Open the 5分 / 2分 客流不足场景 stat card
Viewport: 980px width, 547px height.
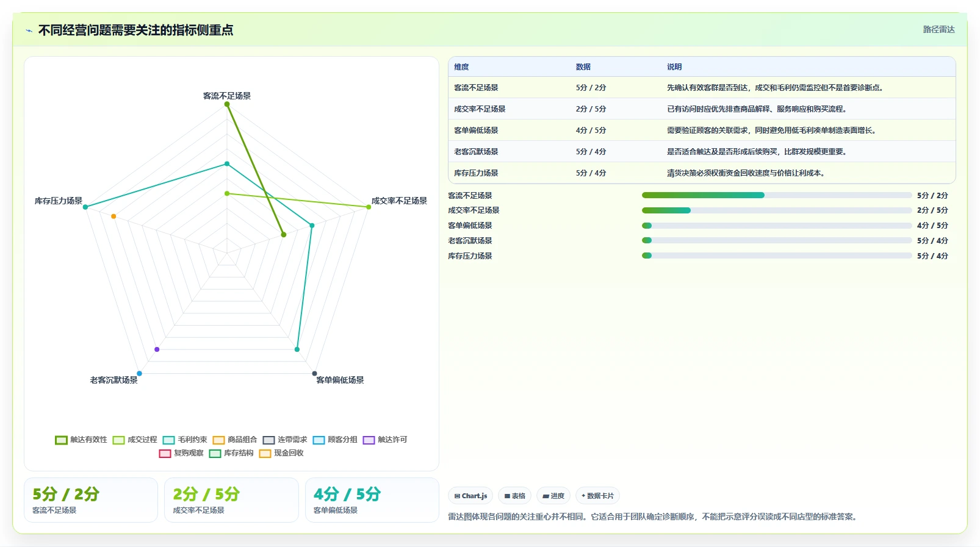pyautogui.click(x=91, y=500)
